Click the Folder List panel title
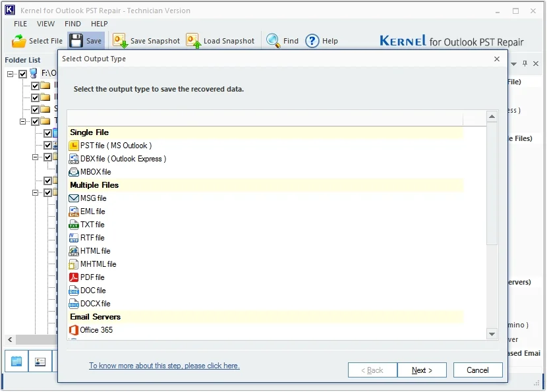547x392 pixels. 22,60
